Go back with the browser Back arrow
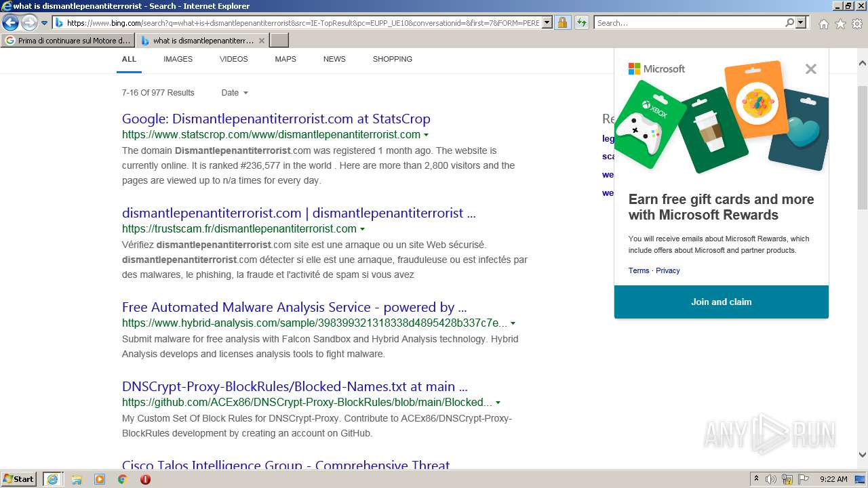The image size is (868, 488). [x=10, y=23]
